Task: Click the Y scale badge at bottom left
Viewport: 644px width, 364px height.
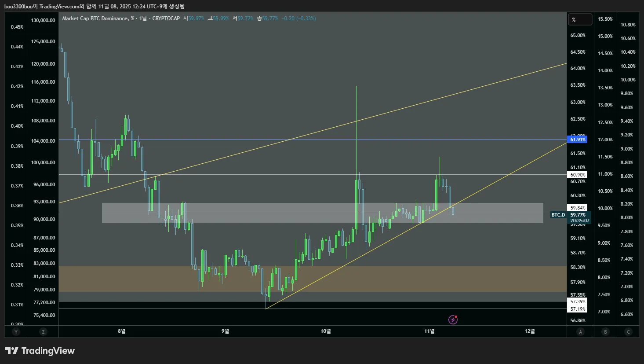Action: [16, 331]
